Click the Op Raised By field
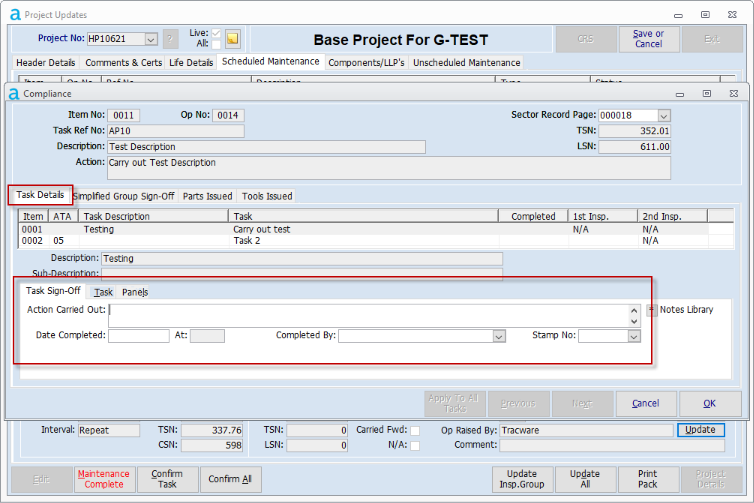The height and width of the screenshot is (503, 754). pyautogui.click(x=586, y=430)
